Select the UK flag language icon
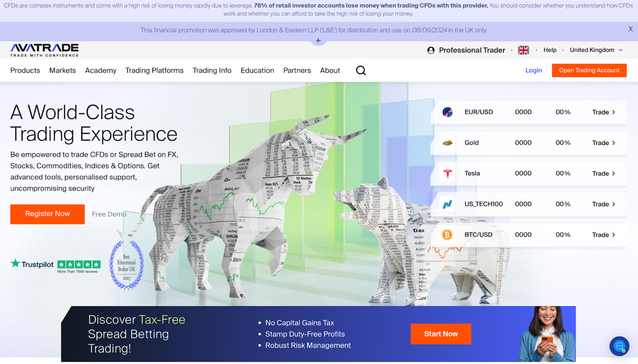 [524, 50]
